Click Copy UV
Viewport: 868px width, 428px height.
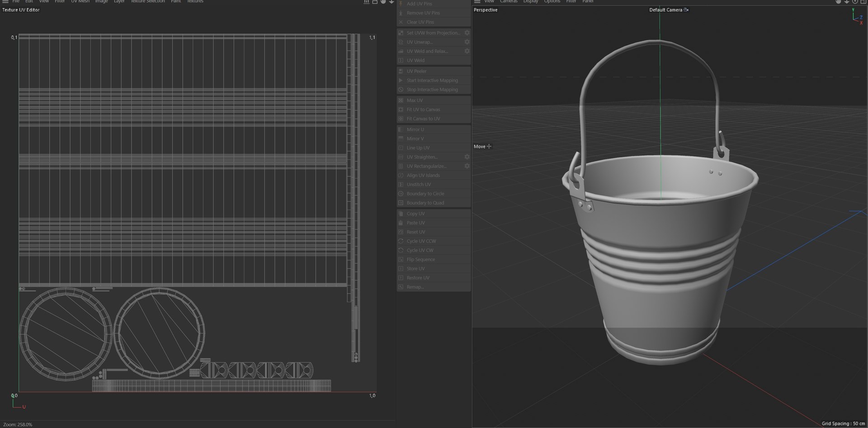[x=434, y=214]
